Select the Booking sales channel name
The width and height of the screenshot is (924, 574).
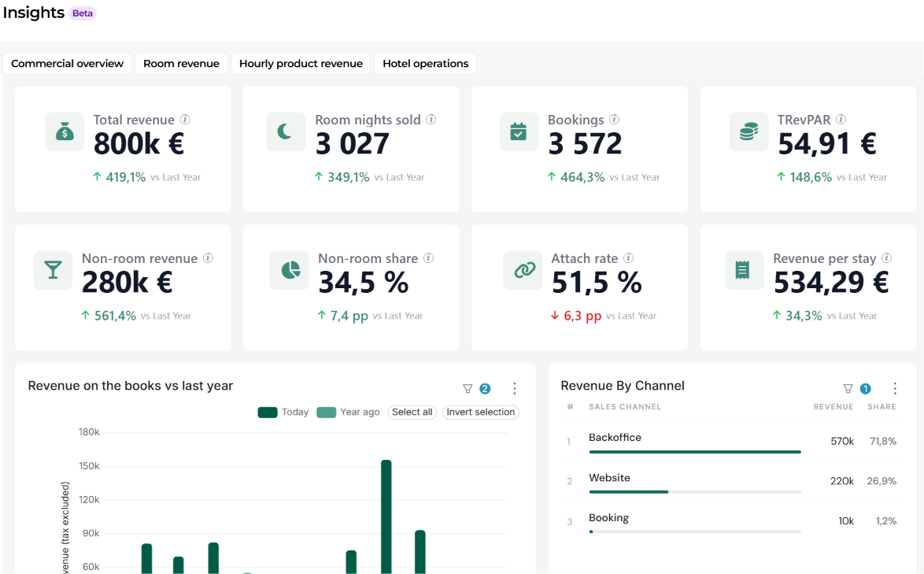(608, 518)
